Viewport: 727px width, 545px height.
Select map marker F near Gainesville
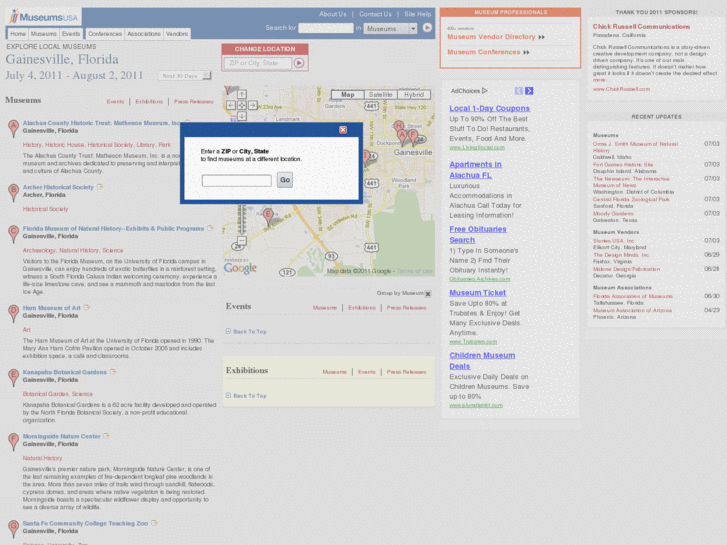pos(412,137)
